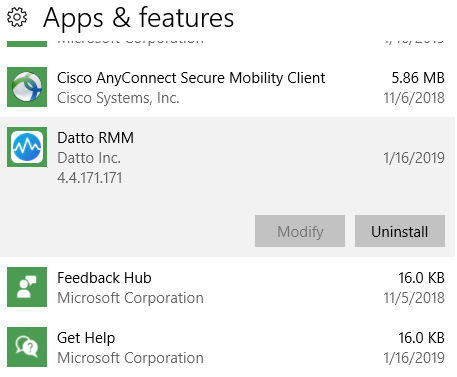Click the Get Help chat bubble icon
This screenshot has width=457, height=377.
pos(27,347)
